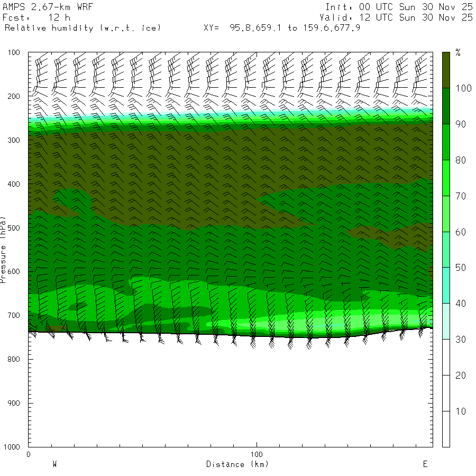Click the colorbar label '60'
476x476 pixels.
[x=461, y=232]
